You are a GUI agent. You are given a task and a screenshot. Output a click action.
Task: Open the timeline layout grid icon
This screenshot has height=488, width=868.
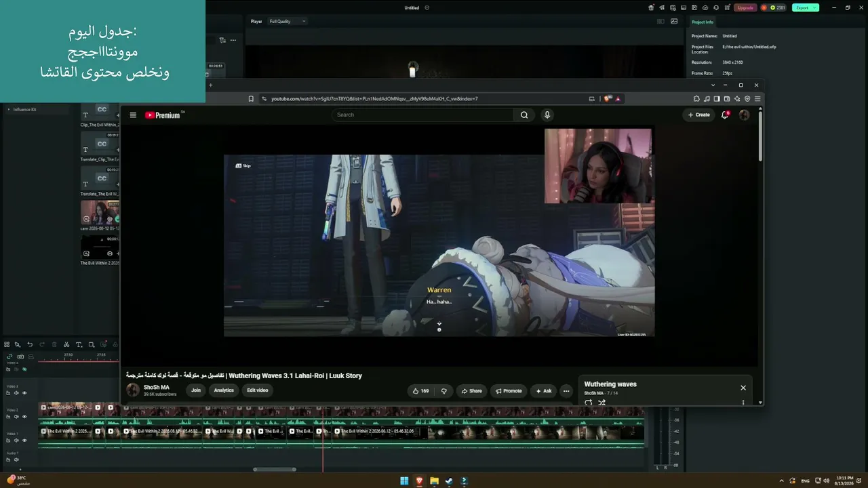click(7, 344)
